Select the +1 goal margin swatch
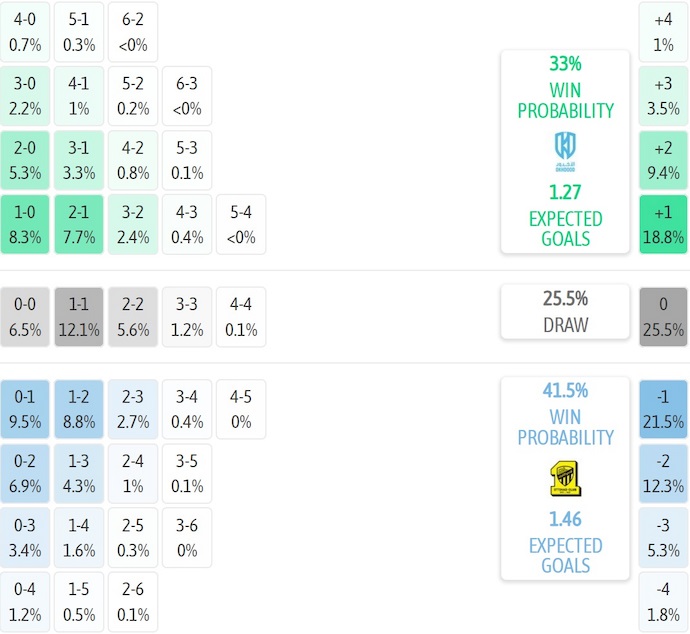 663,224
